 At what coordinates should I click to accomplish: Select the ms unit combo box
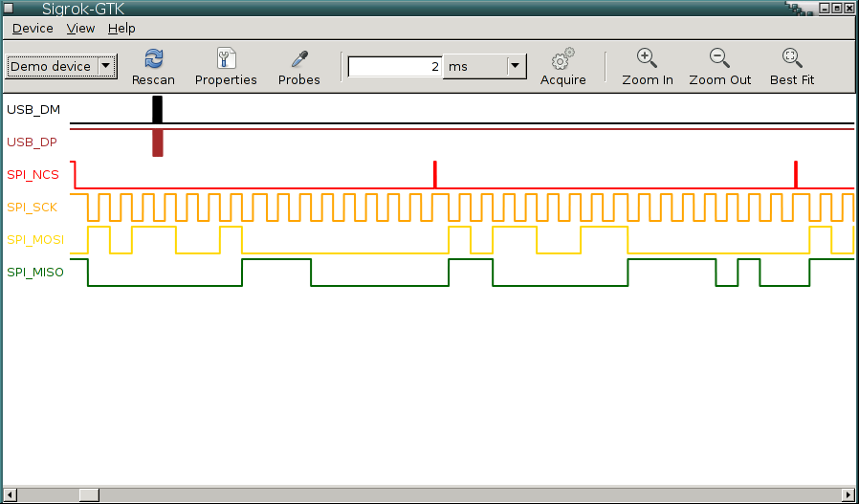click(x=484, y=66)
